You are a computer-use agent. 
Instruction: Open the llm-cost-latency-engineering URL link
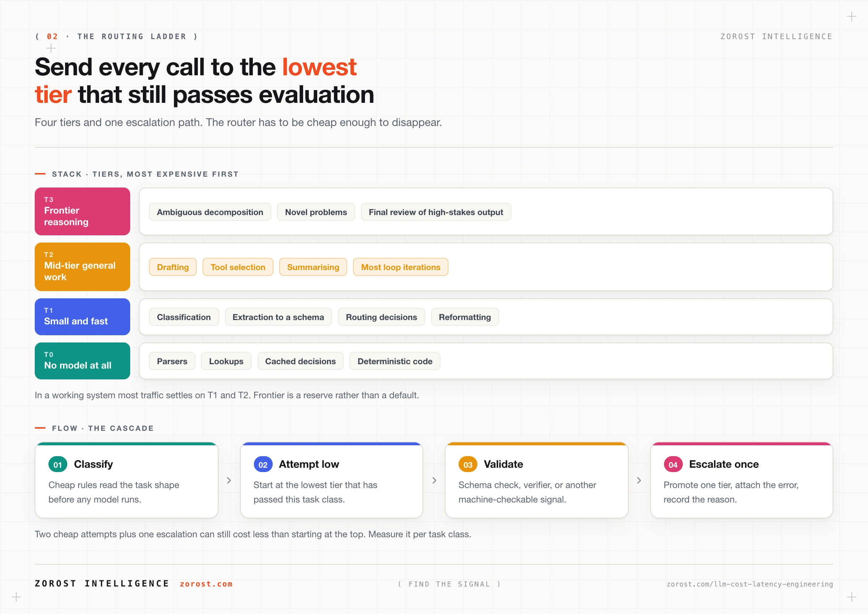point(750,584)
